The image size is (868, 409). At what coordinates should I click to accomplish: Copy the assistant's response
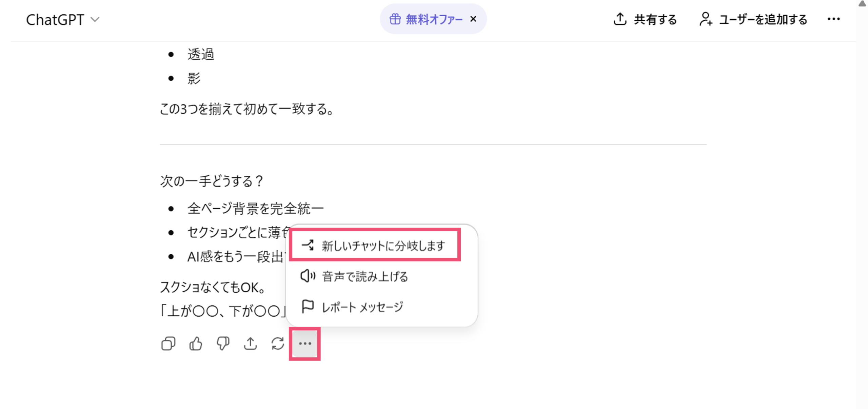168,344
